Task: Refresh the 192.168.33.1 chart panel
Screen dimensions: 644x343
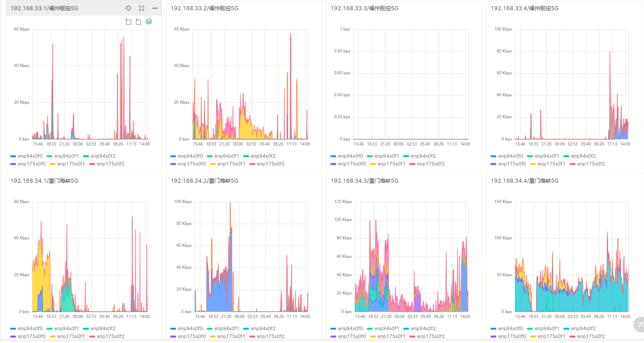Action: click(x=128, y=8)
